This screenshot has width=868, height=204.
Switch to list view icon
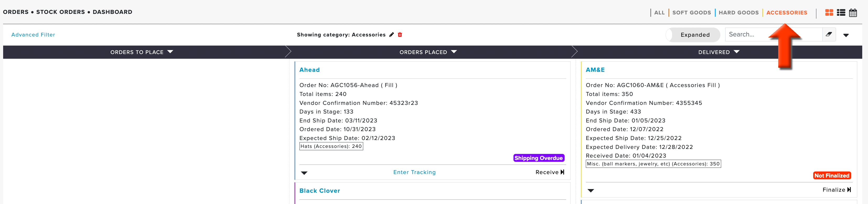coord(841,13)
